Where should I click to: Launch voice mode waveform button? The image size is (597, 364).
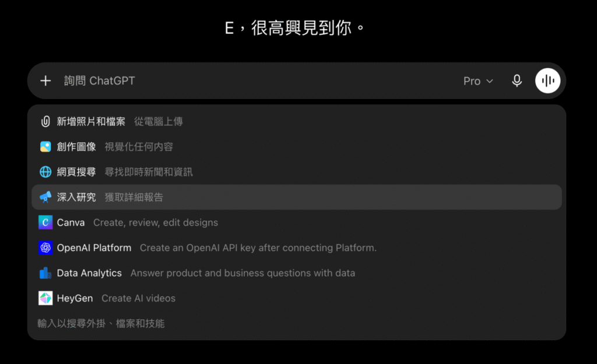coord(547,80)
